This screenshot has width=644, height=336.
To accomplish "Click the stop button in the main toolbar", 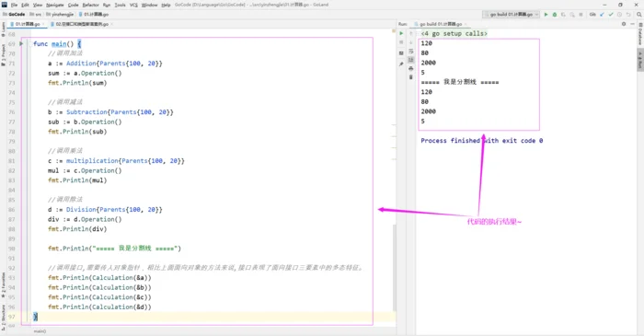I will (x=581, y=15).
